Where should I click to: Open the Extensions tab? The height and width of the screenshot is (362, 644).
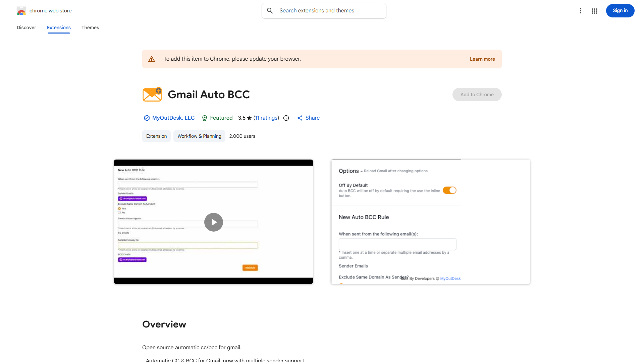click(x=58, y=27)
